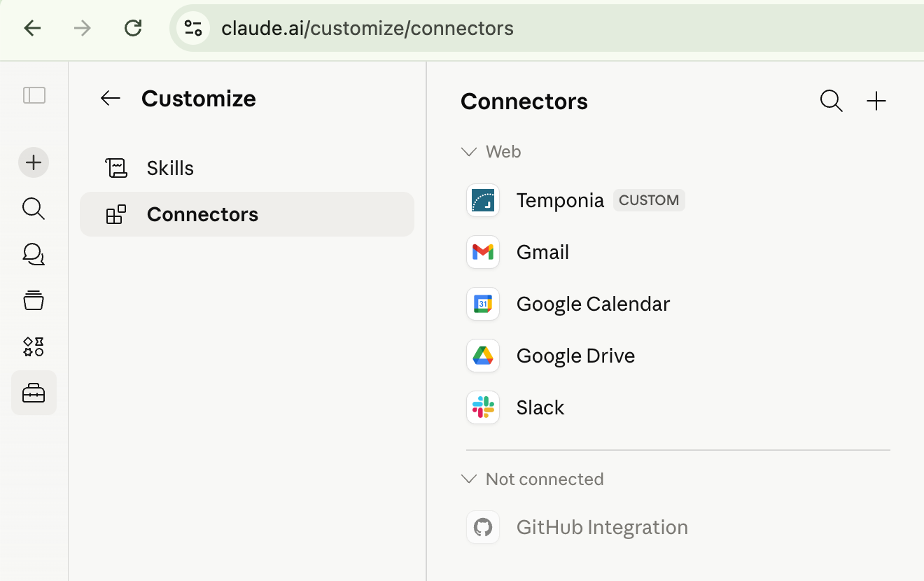The height and width of the screenshot is (581, 924).
Task: Click the CUSTOM badge next to Temponia
Action: 649,200
